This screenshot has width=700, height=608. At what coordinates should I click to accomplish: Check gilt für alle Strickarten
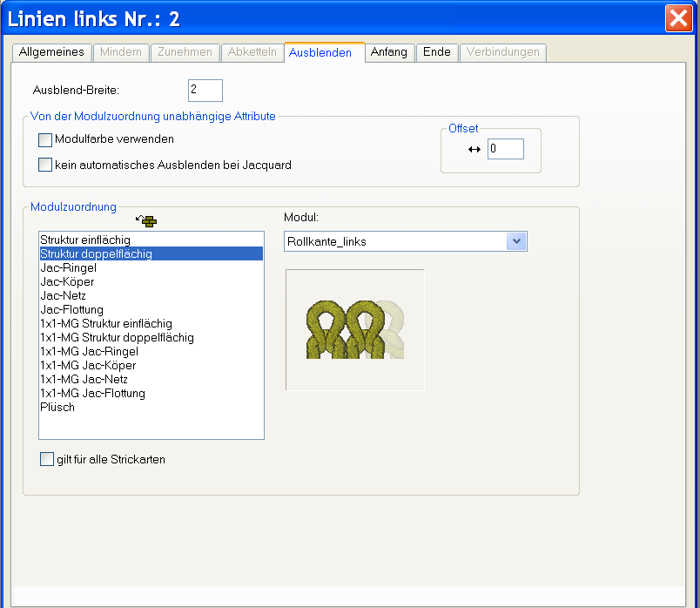point(46,459)
